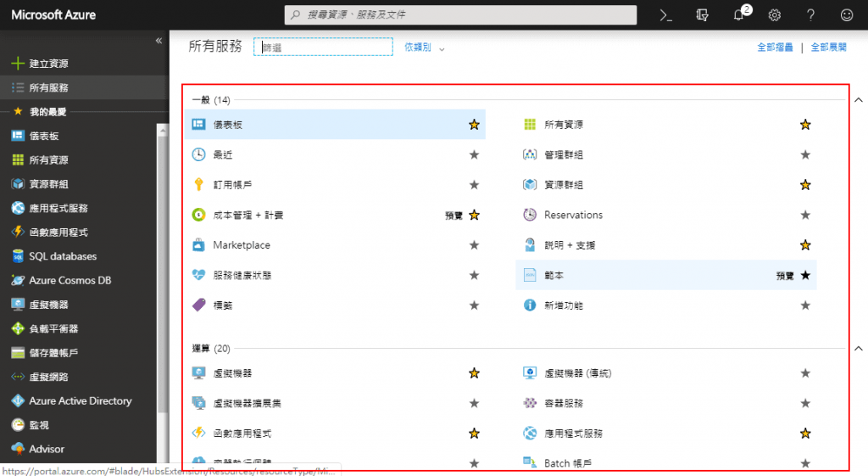Click 函數應用程式 sidebar icon
The image size is (868, 476).
[18, 232]
